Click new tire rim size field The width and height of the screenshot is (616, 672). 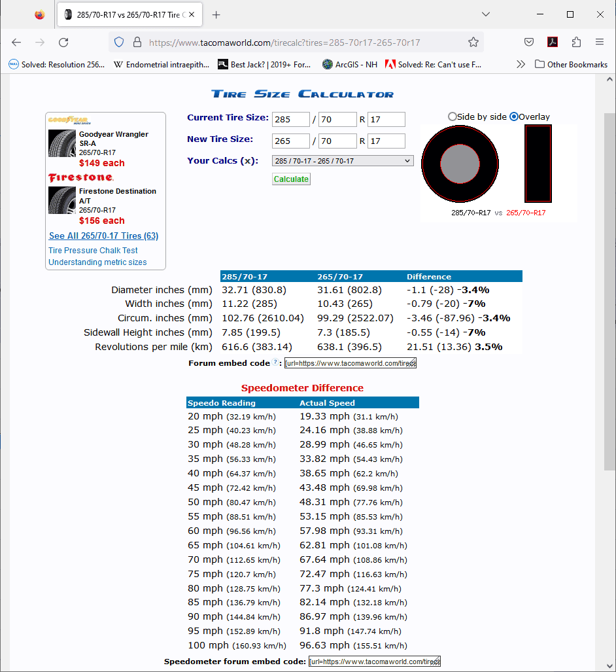pyautogui.click(x=386, y=141)
